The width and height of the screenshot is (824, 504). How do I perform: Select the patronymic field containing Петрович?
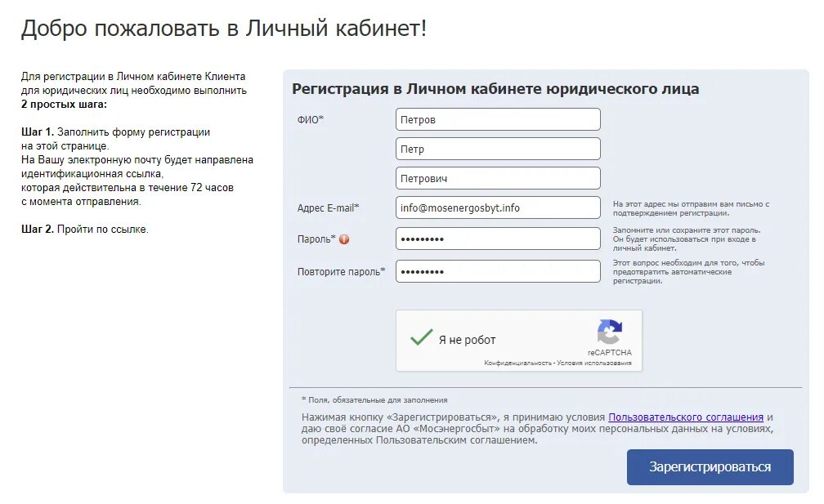click(x=498, y=179)
